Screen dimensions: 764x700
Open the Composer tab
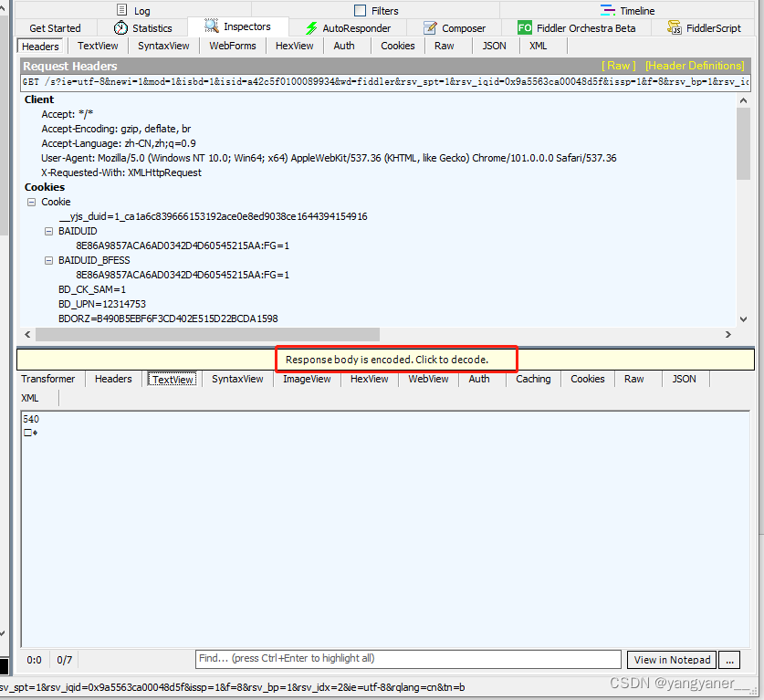click(455, 28)
